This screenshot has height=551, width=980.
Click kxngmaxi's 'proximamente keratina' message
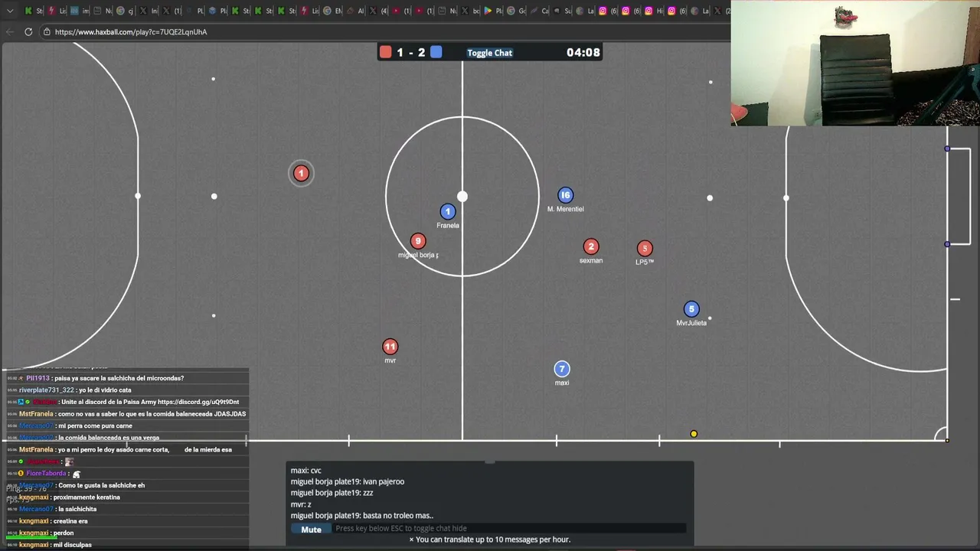(87, 497)
